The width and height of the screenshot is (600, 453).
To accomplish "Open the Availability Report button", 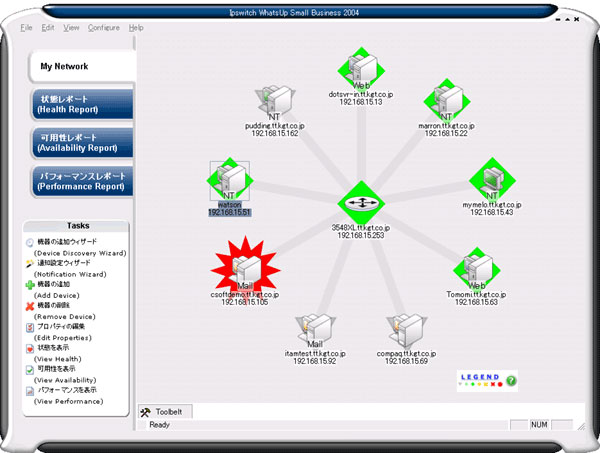I will [82, 143].
